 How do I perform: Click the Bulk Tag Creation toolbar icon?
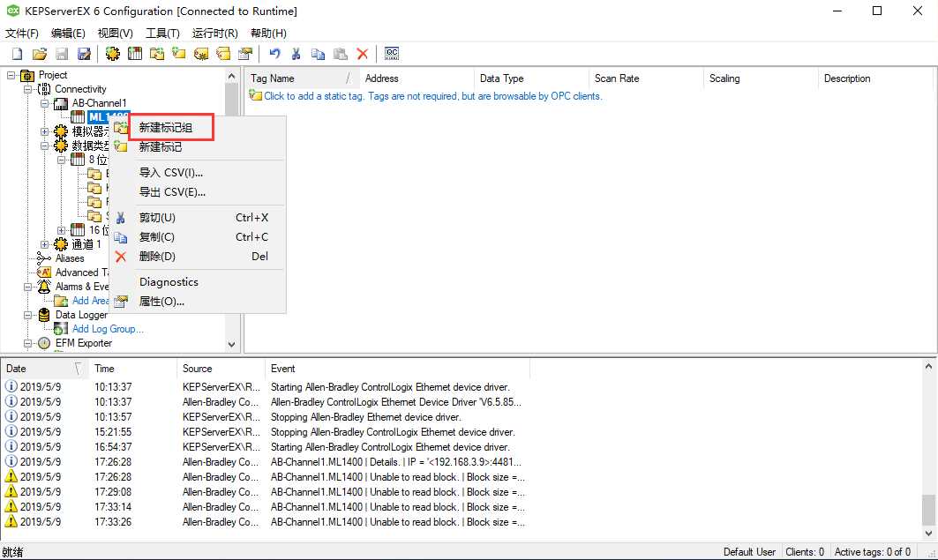coord(201,54)
